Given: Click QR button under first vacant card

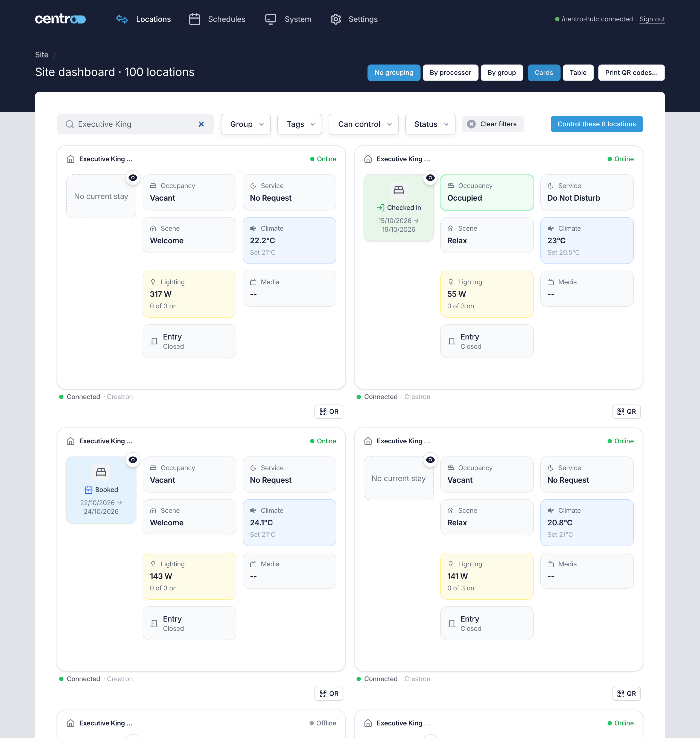Looking at the screenshot, I should (329, 412).
